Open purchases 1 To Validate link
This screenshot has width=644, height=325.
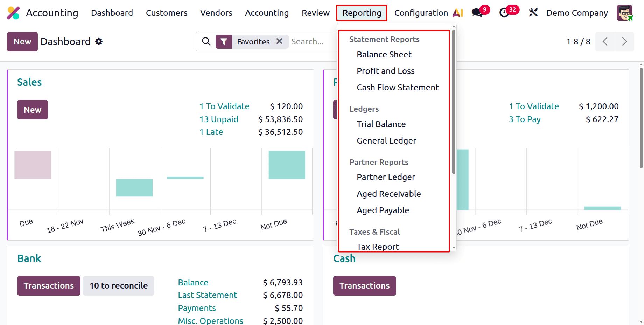[x=534, y=106]
